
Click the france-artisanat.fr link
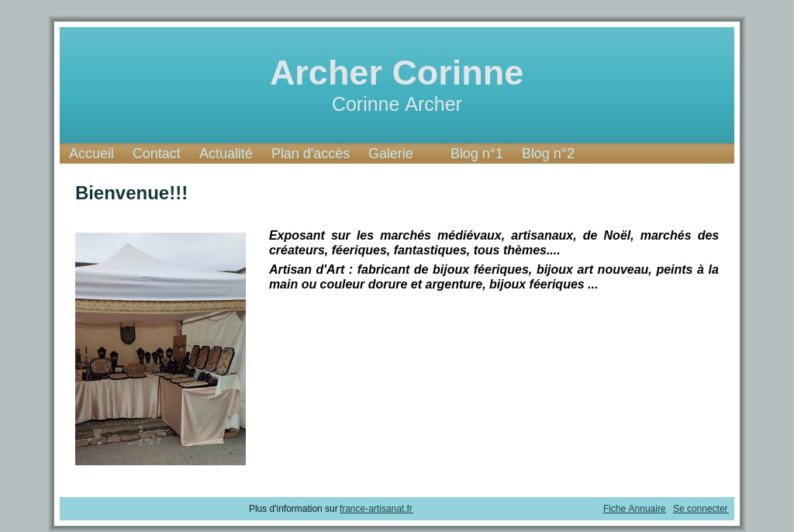(376, 509)
